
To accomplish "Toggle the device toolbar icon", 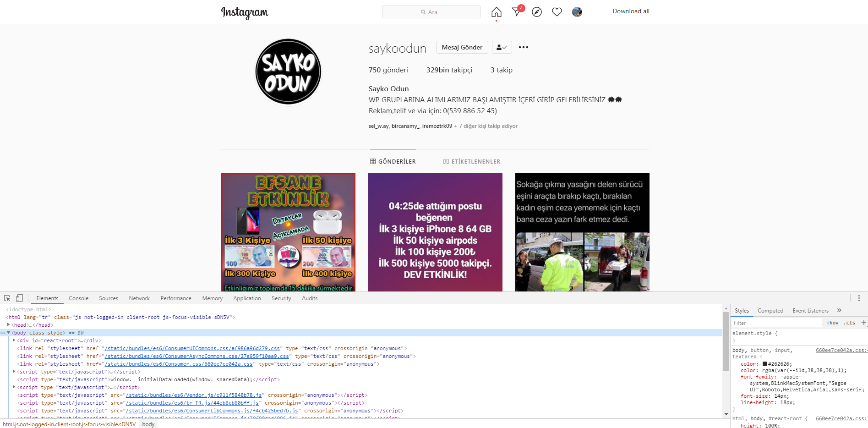I will tap(19, 298).
